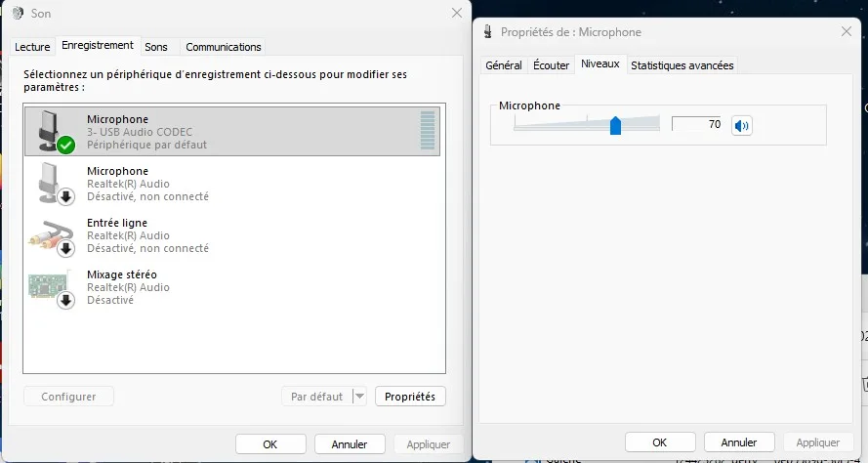Image resolution: width=868 pixels, height=463 pixels.
Task: Mute microphone with the speaker icon button
Action: pyautogui.click(x=743, y=125)
